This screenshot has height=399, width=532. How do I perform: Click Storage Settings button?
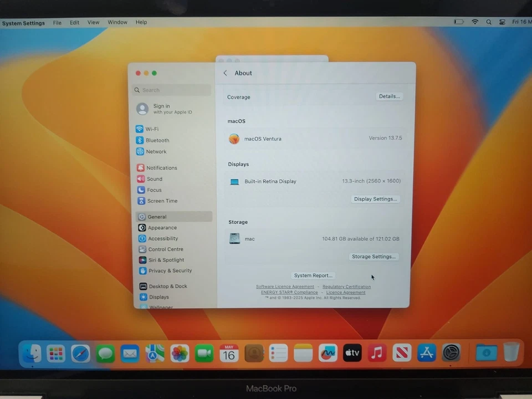(374, 257)
